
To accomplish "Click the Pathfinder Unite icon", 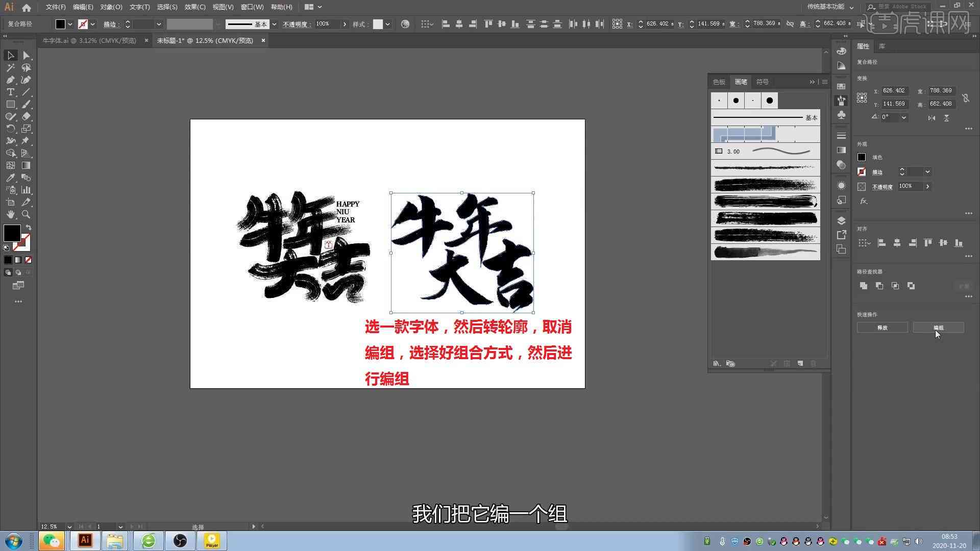I will pyautogui.click(x=864, y=286).
